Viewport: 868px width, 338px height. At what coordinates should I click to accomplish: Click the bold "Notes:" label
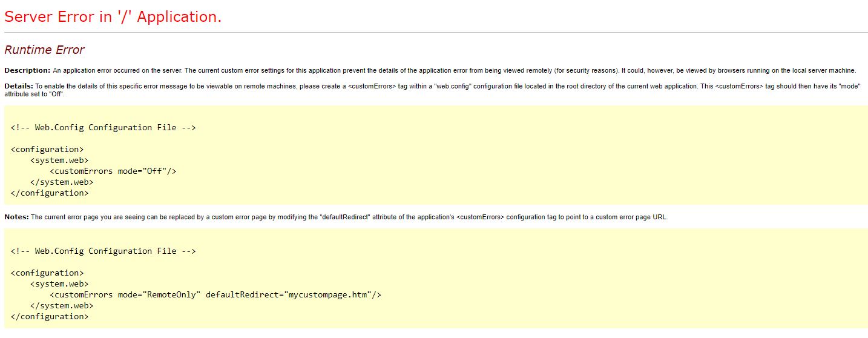[x=16, y=217]
